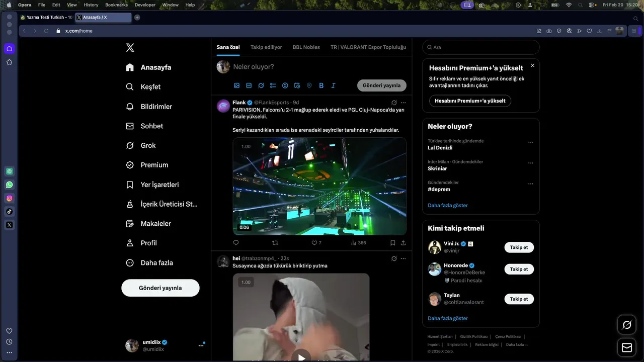
Task: Open more options on the hei post
Action: click(404, 258)
